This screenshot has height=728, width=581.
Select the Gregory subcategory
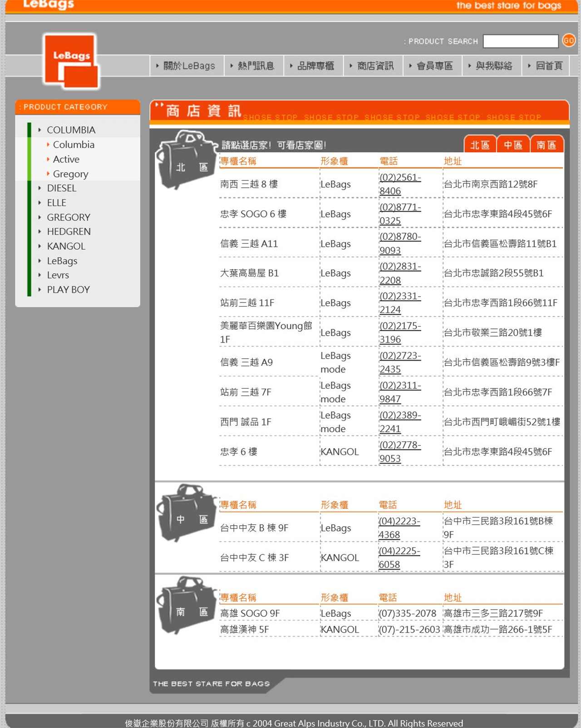point(70,174)
